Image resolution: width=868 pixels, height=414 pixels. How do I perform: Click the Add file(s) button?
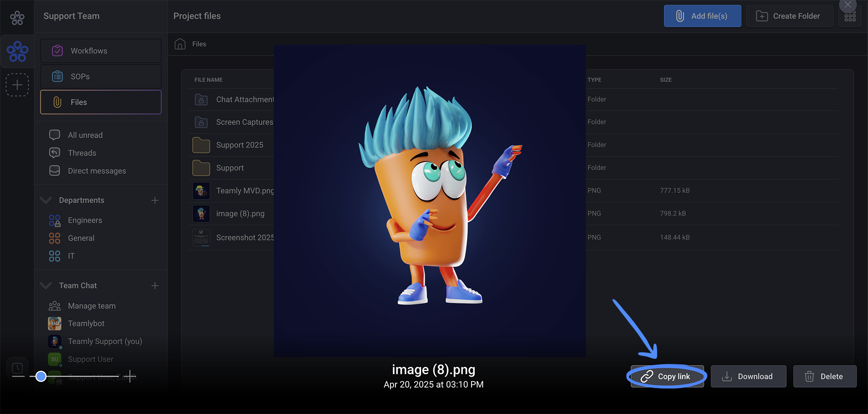[702, 16]
